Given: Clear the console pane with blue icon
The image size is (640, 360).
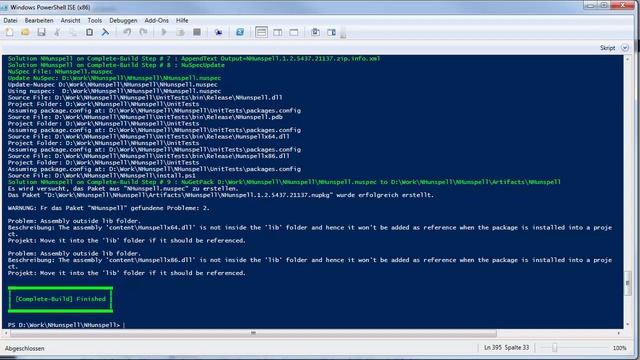Looking at the screenshot, I should pos(105,32).
